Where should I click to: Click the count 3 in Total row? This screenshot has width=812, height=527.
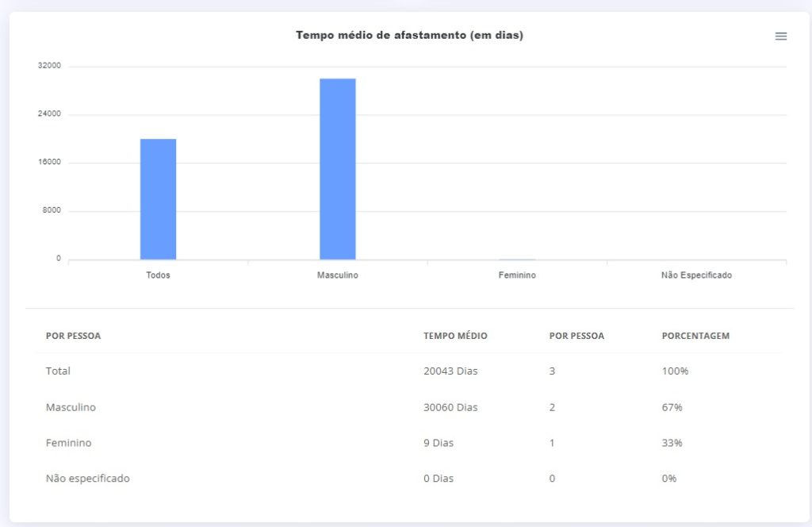pyautogui.click(x=552, y=371)
